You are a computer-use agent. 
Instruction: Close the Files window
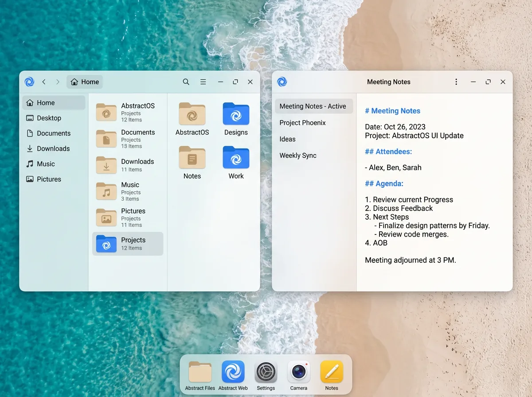click(x=250, y=82)
